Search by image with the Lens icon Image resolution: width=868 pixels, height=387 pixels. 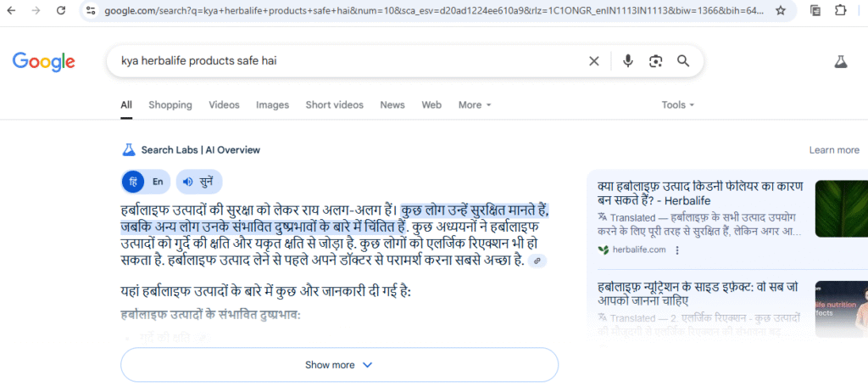[x=656, y=61]
